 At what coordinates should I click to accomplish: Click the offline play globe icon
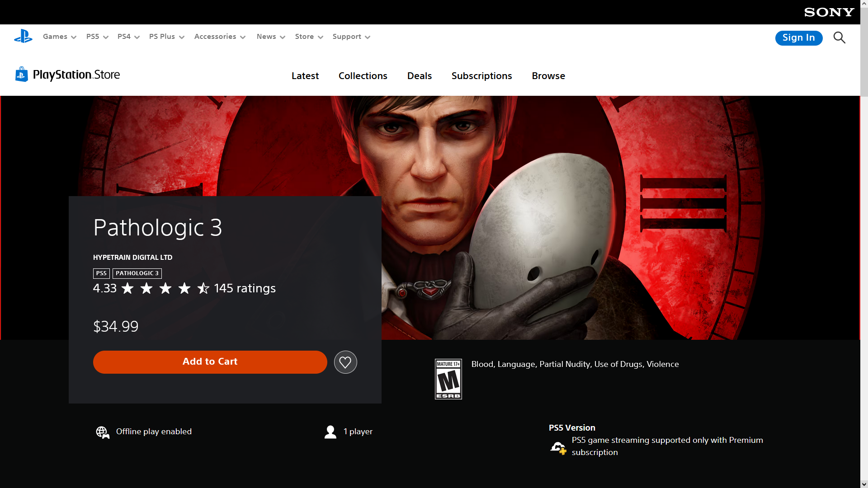point(103,432)
